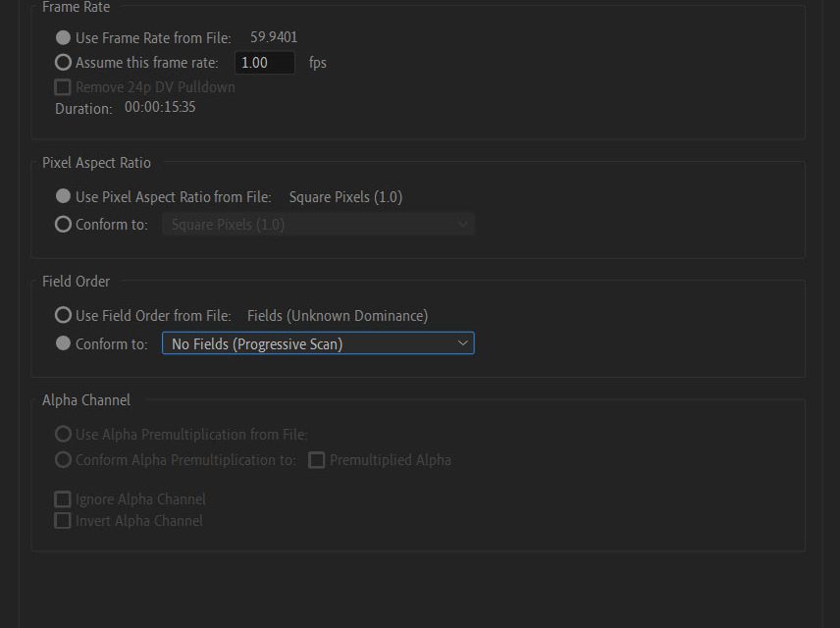Viewport: 840px width, 628px height.
Task: Open the No Fields (Progressive Scan) dropdown
Action: tap(318, 343)
